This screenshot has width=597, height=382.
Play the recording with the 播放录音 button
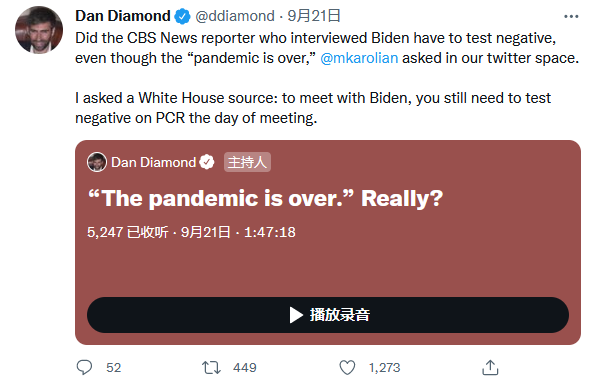coord(328,315)
